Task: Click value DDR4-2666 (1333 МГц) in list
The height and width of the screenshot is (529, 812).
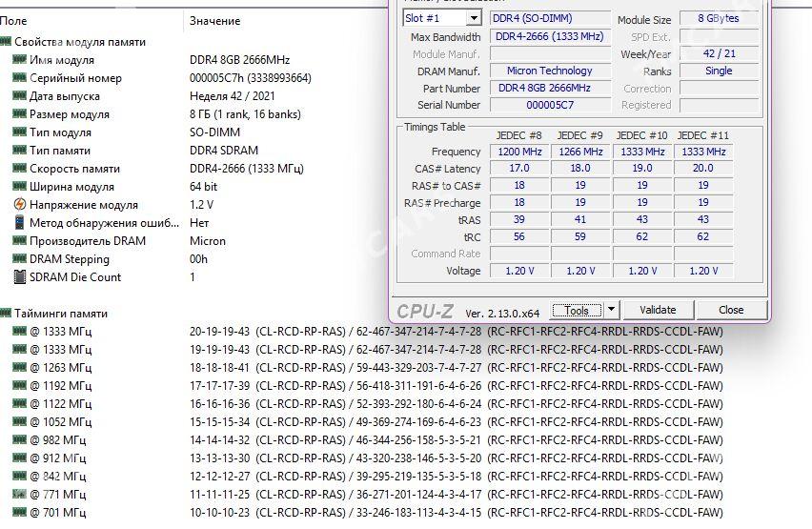Action: coord(247,169)
